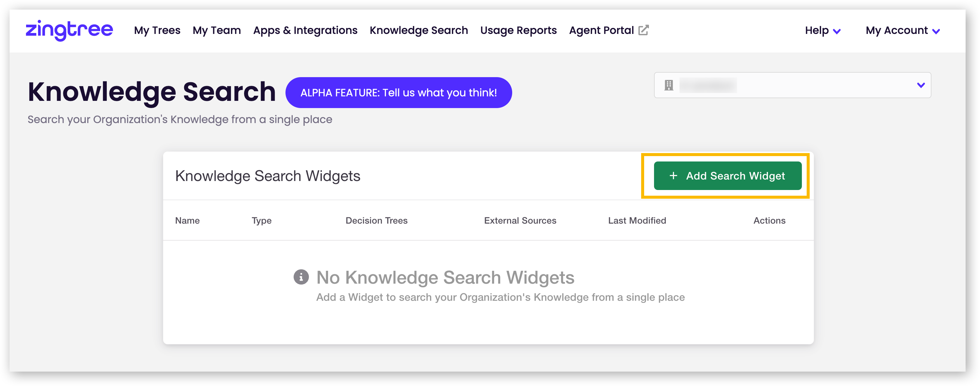Click the Type column header
Viewport: 980px width, 386px height.
pos(261,220)
